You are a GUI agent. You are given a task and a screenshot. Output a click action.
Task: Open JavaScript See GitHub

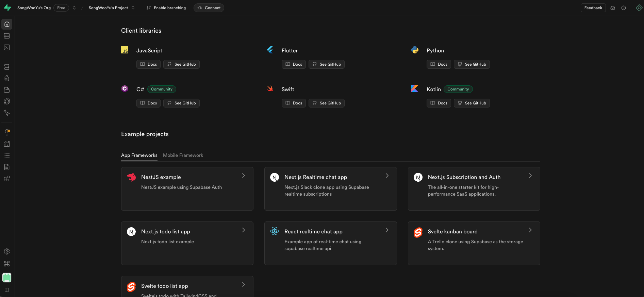point(181,64)
